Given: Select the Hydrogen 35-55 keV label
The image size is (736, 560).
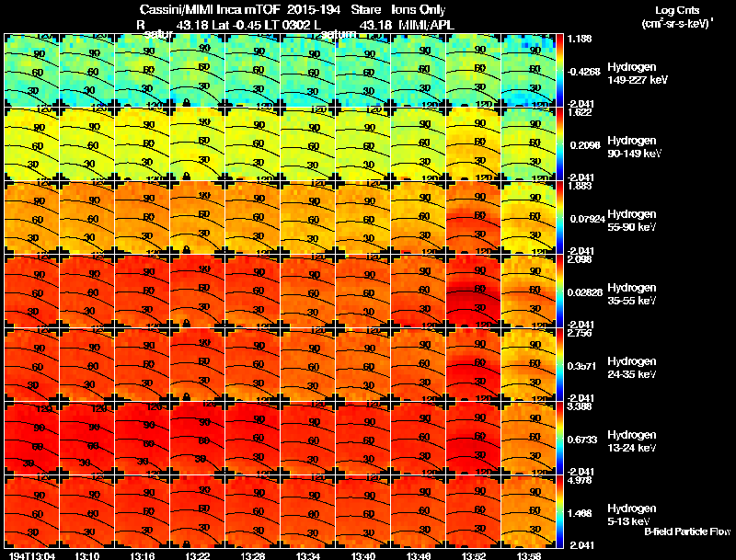Looking at the screenshot, I should click(x=632, y=294).
